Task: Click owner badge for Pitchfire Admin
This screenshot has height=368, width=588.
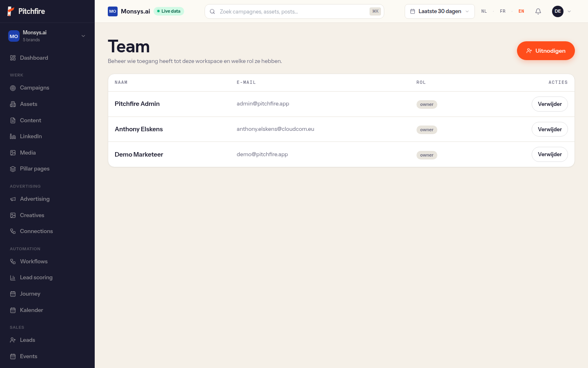Action: [x=427, y=104]
